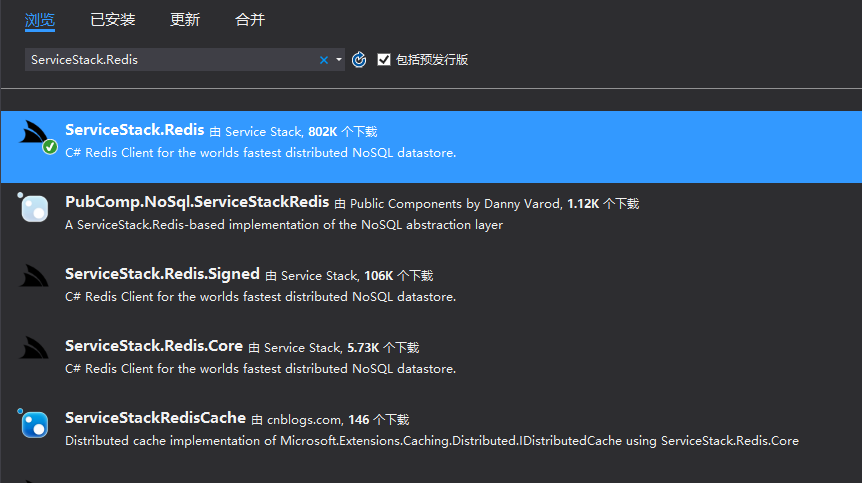Click the ServiceStack.Redis.Core package icon
The image size is (862, 483).
(x=34, y=348)
